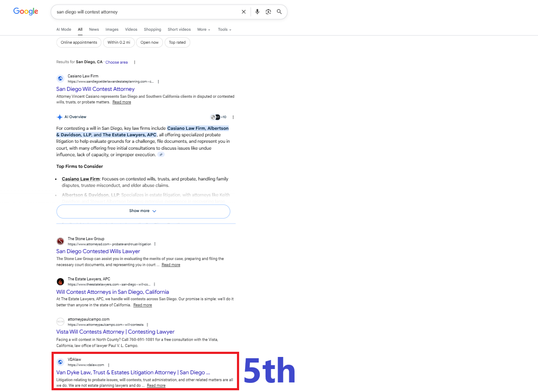This screenshot has width=538, height=392.
Task: Click Read more under Stone Law Group snippet
Action: tap(171, 265)
